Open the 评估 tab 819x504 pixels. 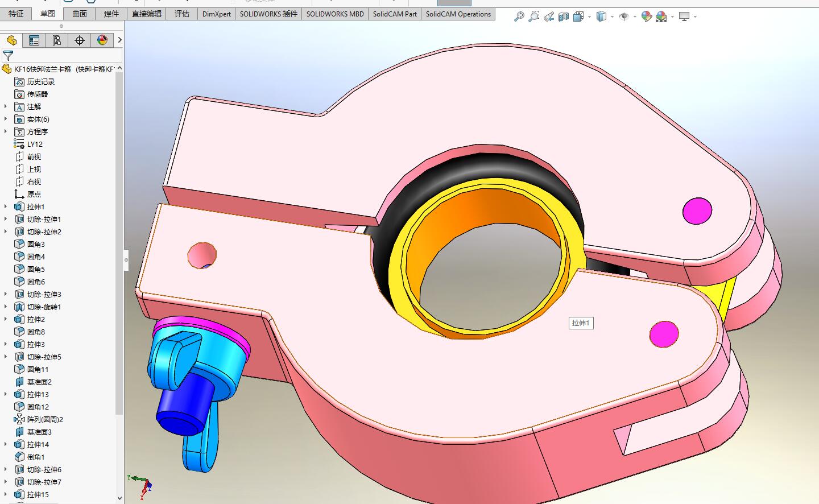point(182,14)
